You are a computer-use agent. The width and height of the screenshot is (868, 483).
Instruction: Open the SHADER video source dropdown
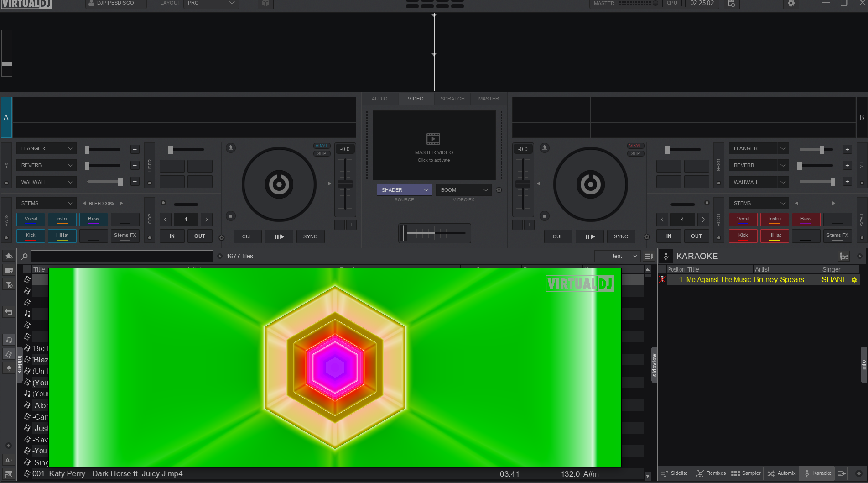point(426,190)
